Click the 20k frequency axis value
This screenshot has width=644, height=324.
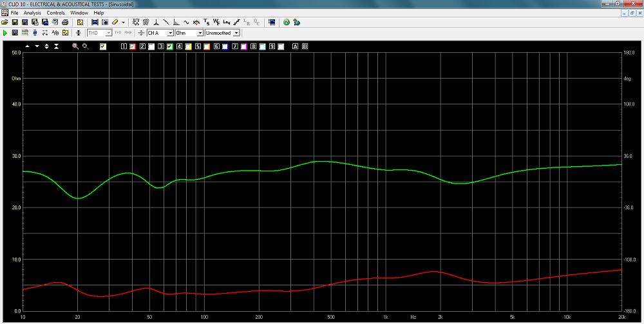pos(621,318)
